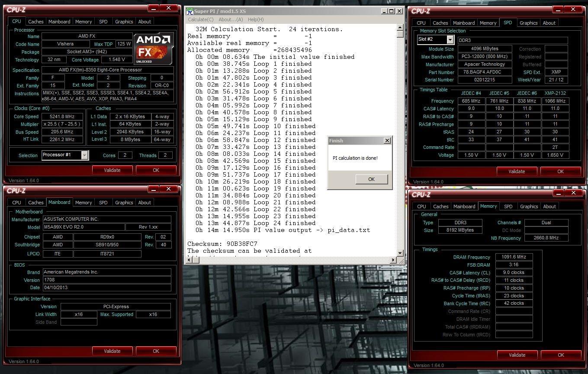The width and height of the screenshot is (588, 374).
Task: Open the Slot #2 memory slot dropdown
Action: [450, 39]
